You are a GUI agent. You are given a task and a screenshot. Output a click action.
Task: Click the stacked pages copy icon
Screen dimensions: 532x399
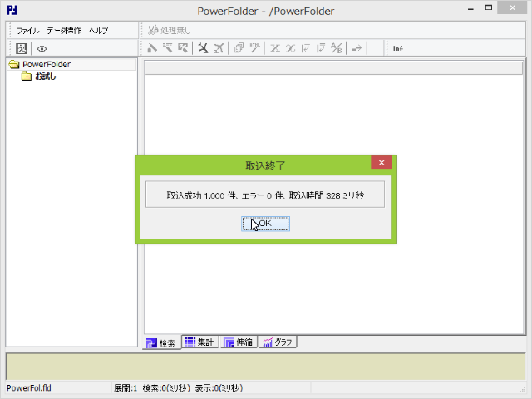(239, 48)
